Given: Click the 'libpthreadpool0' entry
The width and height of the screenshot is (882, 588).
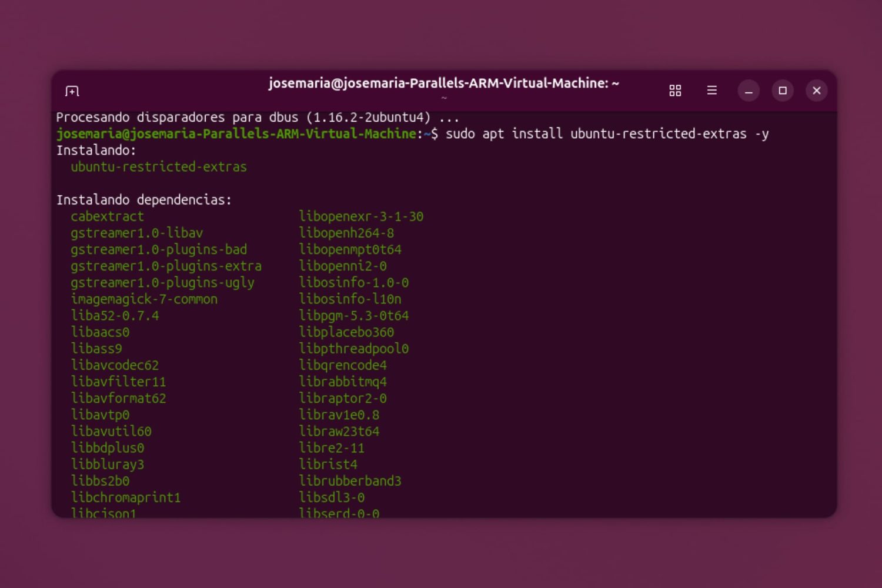Looking at the screenshot, I should click(x=353, y=349).
